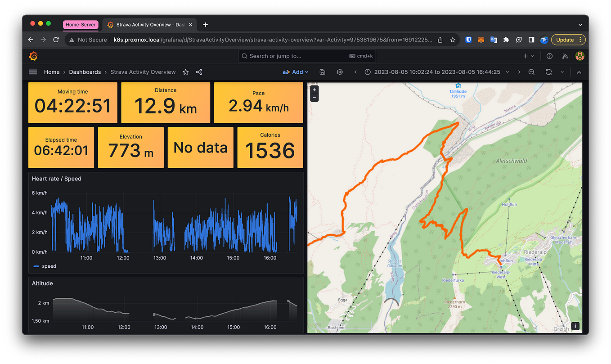Open the time range picker dropdown

(x=437, y=72)
